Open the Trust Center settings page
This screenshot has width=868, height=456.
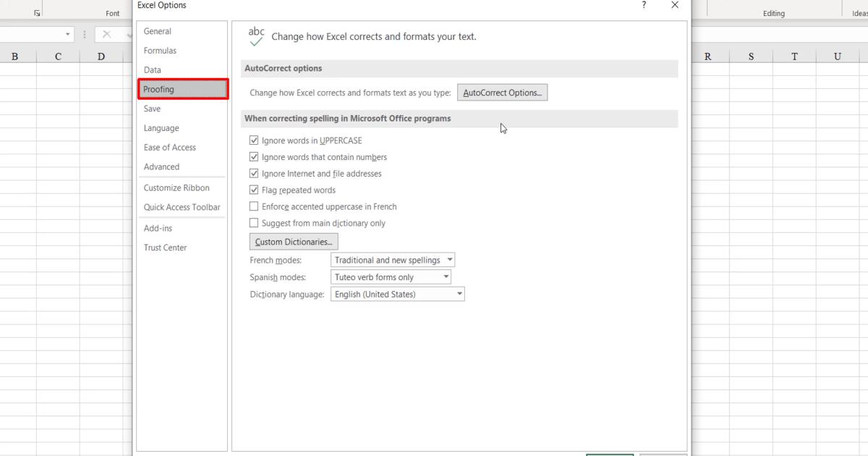click(x=165, y=248)
